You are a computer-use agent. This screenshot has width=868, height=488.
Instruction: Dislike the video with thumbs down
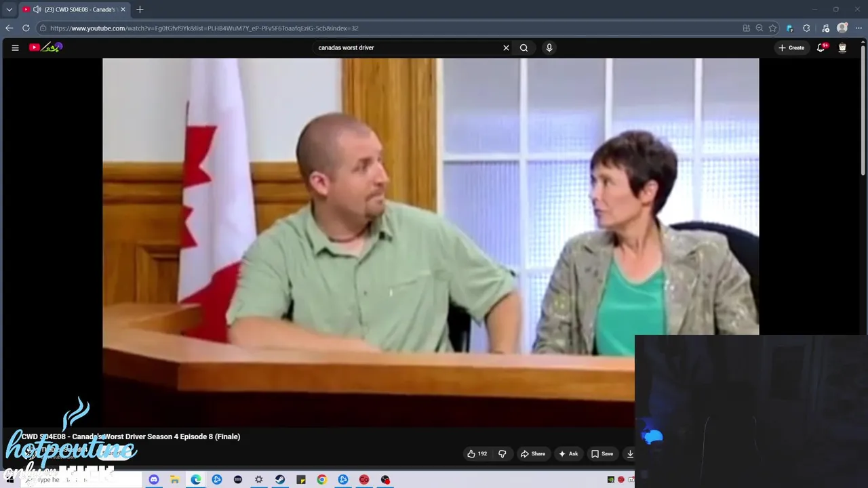(502, 454)
